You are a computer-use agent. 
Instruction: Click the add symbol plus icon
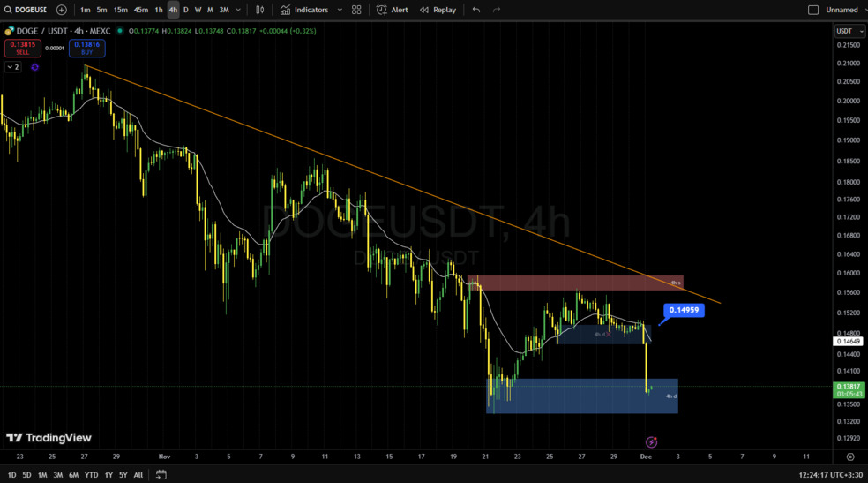61,10
